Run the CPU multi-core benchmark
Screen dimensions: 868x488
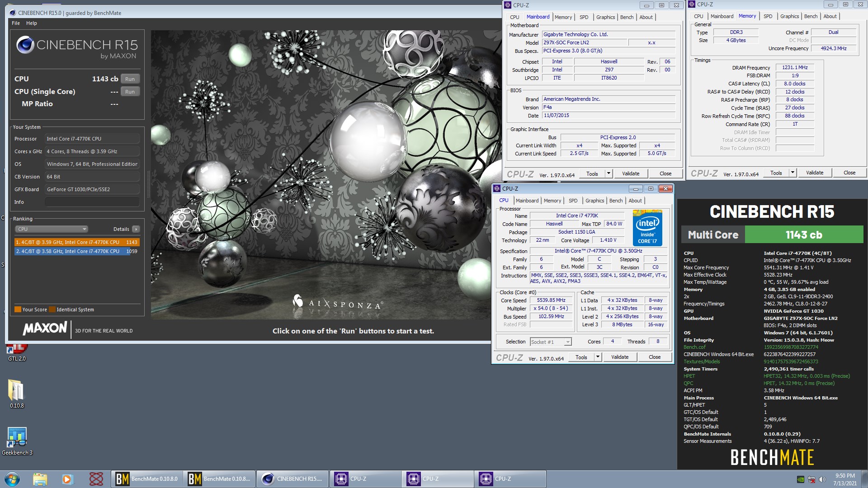tap(130, 79)
